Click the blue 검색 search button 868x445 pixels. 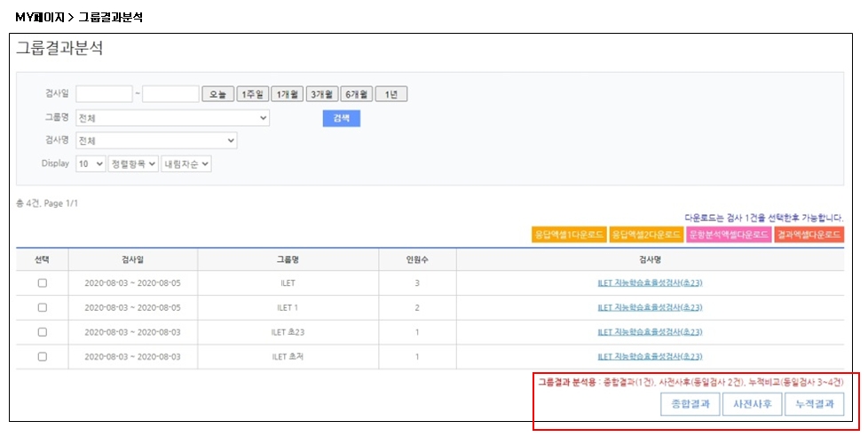click(x=341, y=118)
